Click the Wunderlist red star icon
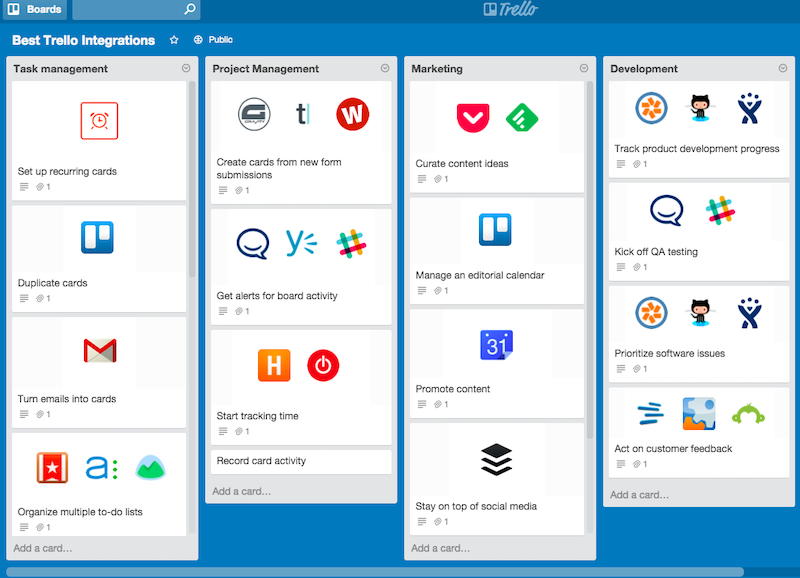Viewport: 800px width, 578px height. tap(53, 467)
